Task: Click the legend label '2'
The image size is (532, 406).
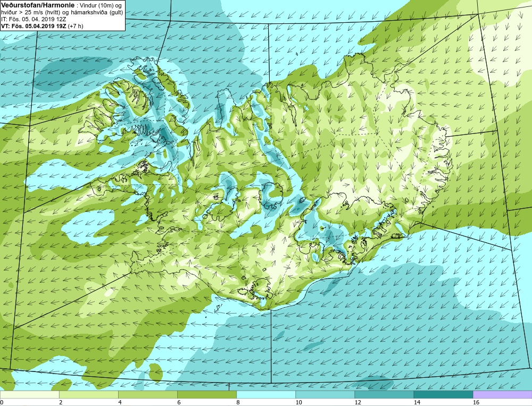Action: point(61,402)
